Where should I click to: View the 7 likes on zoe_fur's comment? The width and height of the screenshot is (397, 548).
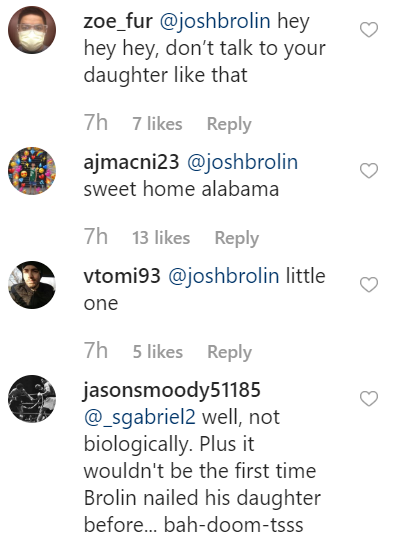[x=157, y=124]
